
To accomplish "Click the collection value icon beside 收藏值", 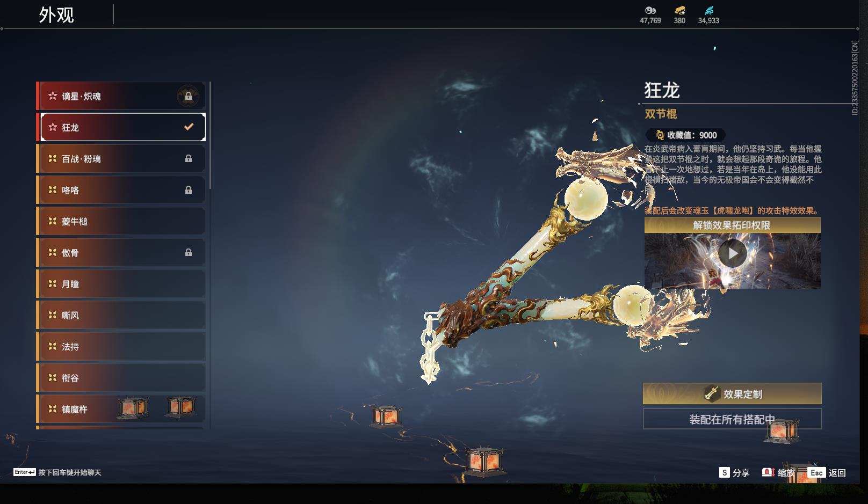I will pyautogui.click(x=660, y=135).
